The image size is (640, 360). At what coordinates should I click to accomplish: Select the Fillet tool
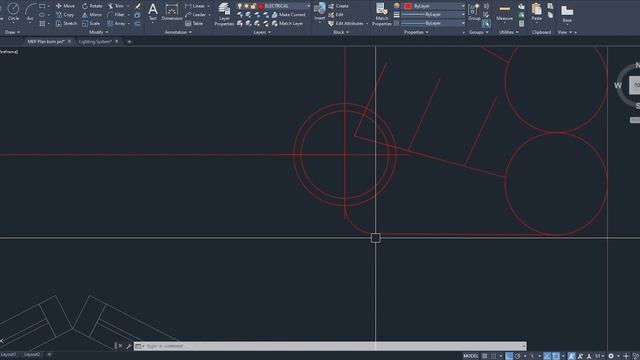pyautogui.click(x=116, y=15)
